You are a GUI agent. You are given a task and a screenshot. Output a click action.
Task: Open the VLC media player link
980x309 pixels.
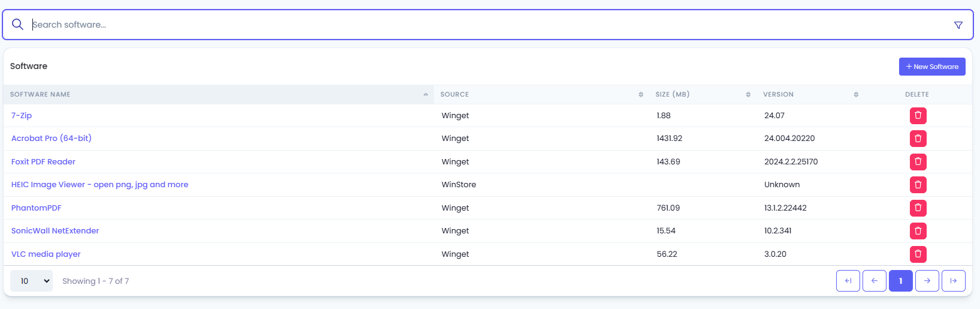coord(46,254)
